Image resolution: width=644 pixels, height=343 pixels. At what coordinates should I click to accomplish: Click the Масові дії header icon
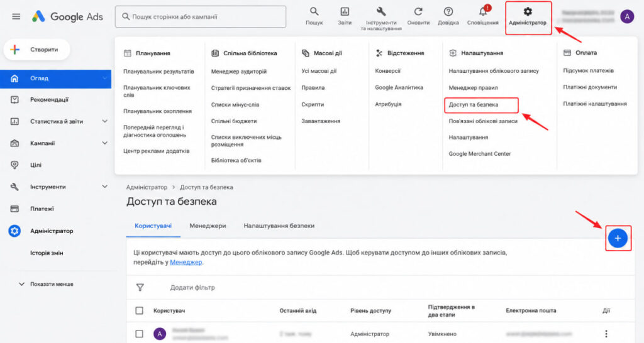306,53
